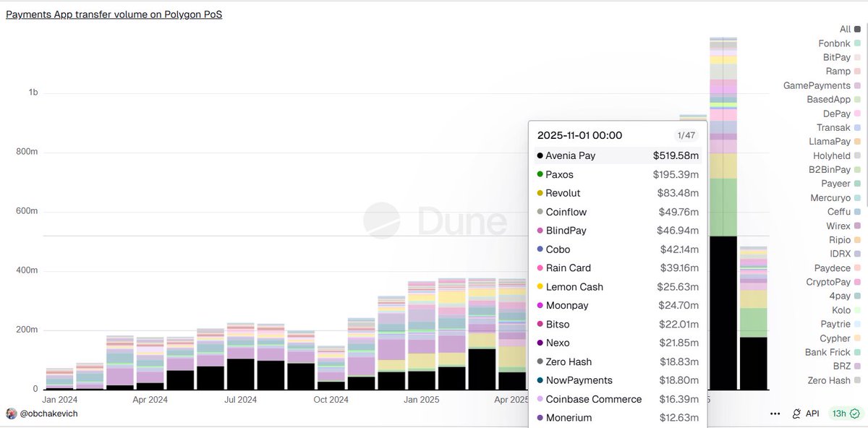Click the black segment of tallest bar
This screenshot has width=868, height=428.
click(x=723, y=313)
